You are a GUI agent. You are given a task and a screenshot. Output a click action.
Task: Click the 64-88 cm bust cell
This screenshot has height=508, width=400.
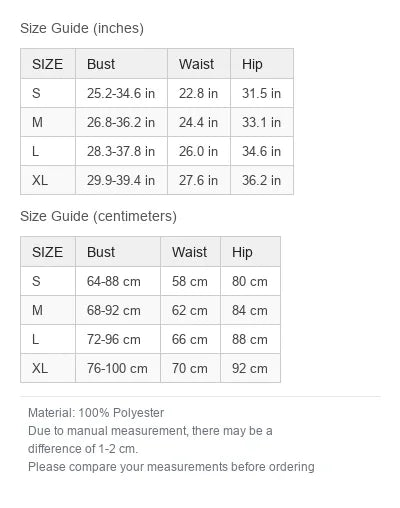click(x=118, y=281)
